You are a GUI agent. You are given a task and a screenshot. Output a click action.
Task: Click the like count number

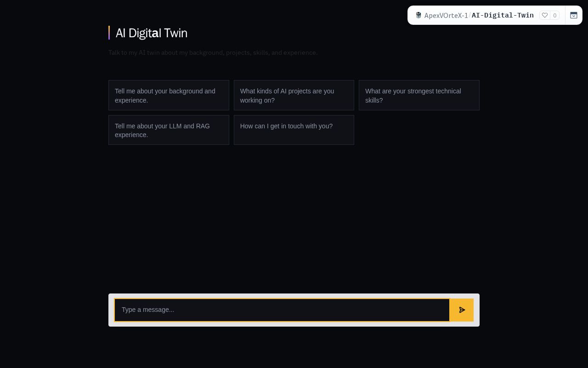click(x=555, y=15)
